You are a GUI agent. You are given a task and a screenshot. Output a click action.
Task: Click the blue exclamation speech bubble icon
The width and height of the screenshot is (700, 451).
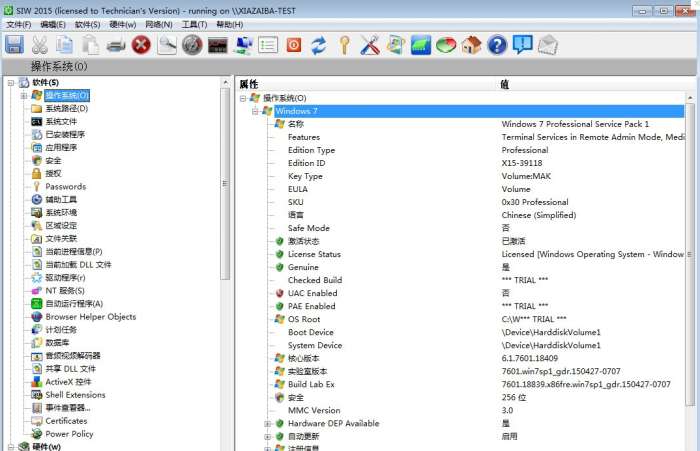(x=522, y=45)
